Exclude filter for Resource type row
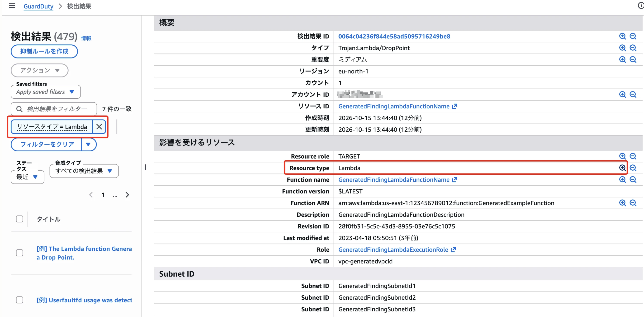Image resolution: width=644 pixels, height=317 pixels. point(633,168)
